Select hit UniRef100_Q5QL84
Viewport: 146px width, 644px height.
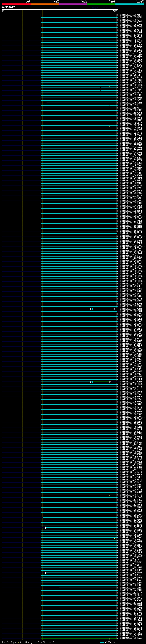(x=131, y=32)
